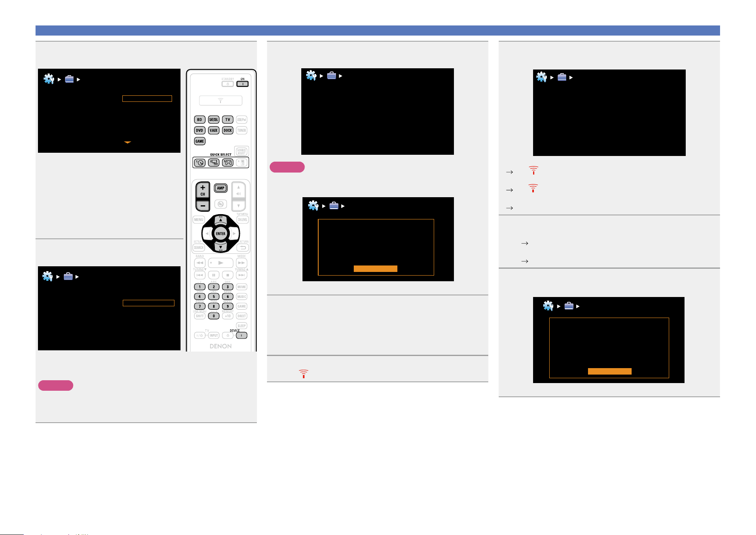
Task: Select Quick Select 3 game controller icon
Action: click(228, 162)
